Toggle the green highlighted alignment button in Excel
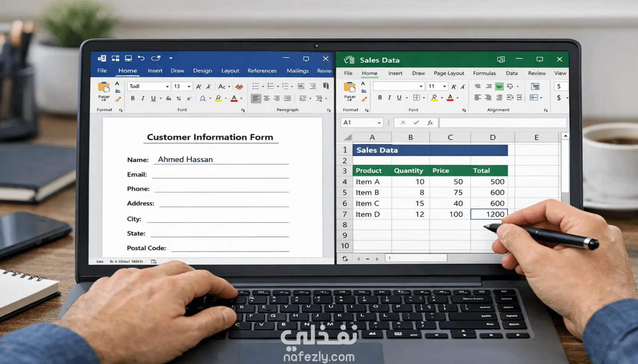 pos(499,86)
